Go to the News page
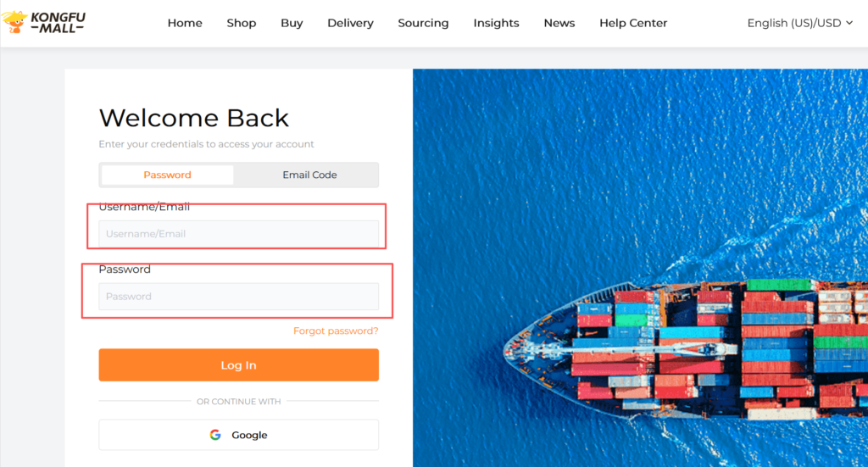The height and width of the screenshot is (467, 868). (x=559, y=23)
